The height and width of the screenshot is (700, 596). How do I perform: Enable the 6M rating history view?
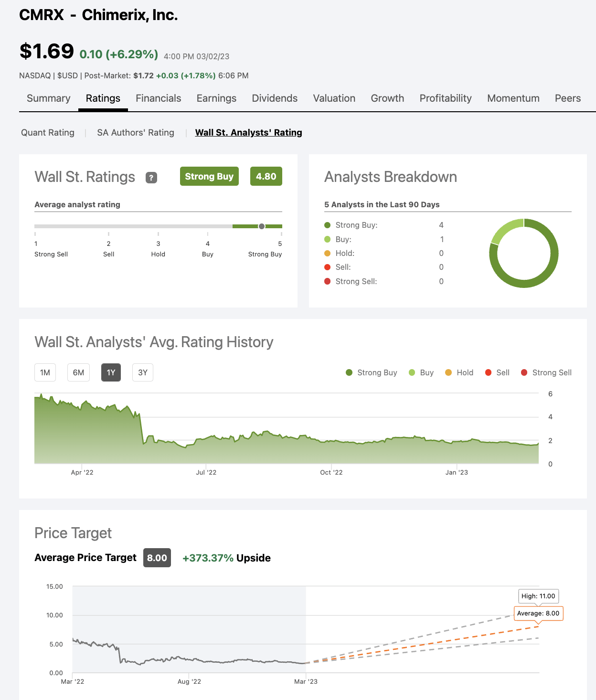(x=78, y=372)
